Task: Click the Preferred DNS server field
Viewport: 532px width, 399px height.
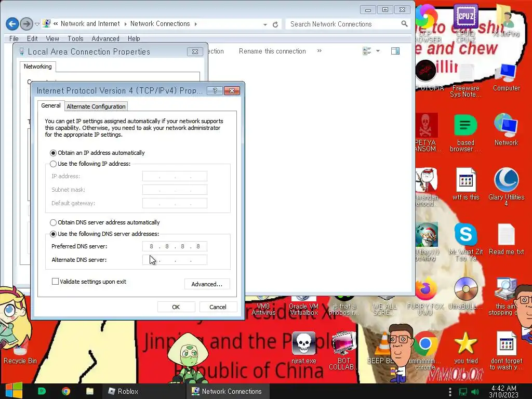Action: [x=175, y=246]
